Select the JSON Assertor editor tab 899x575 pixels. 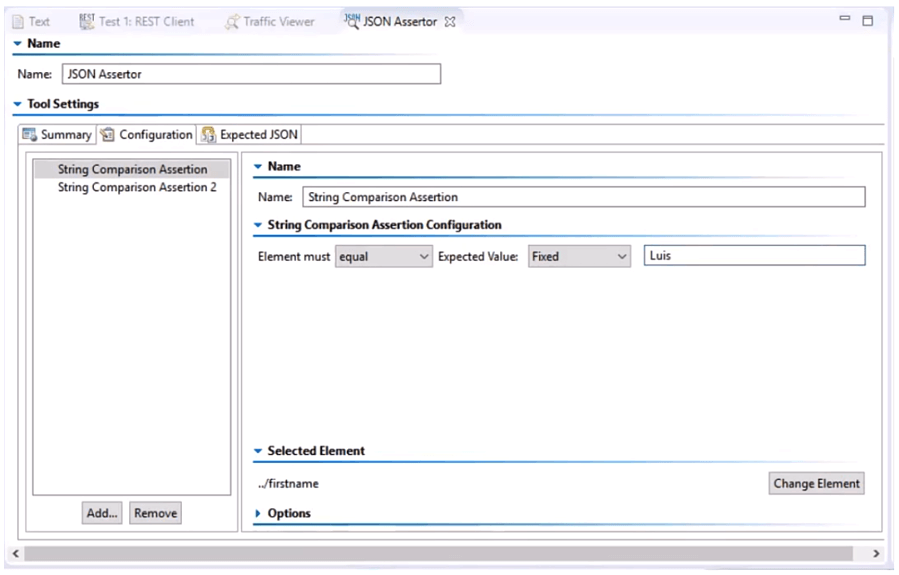point(400,22)
